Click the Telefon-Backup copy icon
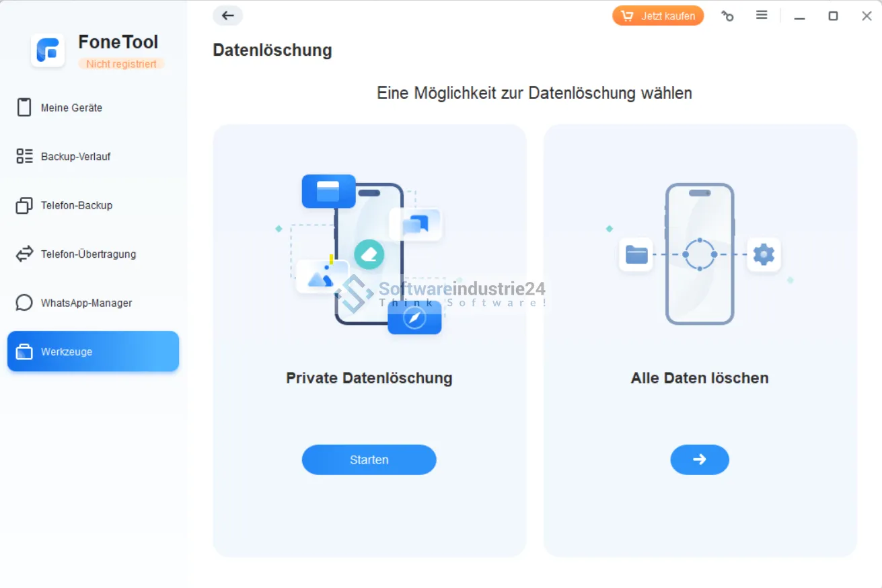882x588 pixels. point(24,205)
